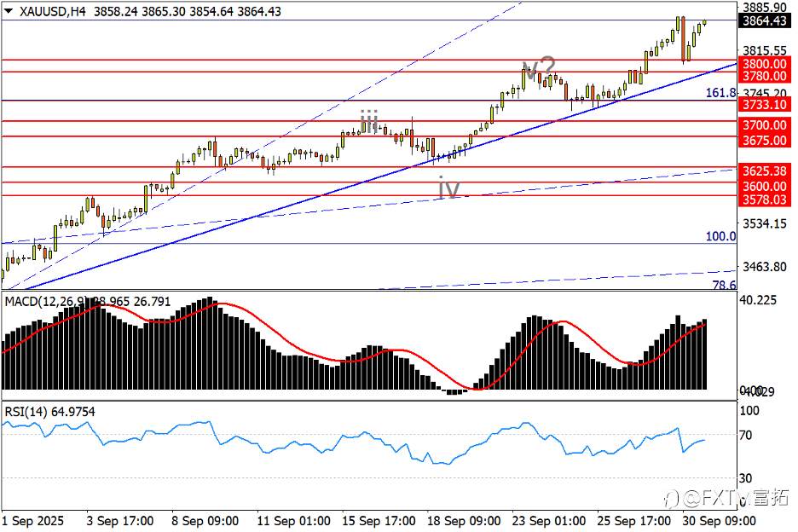Click the price axis value 3815.55
Viewport: 798px width, 532px height.
pyautogui.click(x=765, y=50)
